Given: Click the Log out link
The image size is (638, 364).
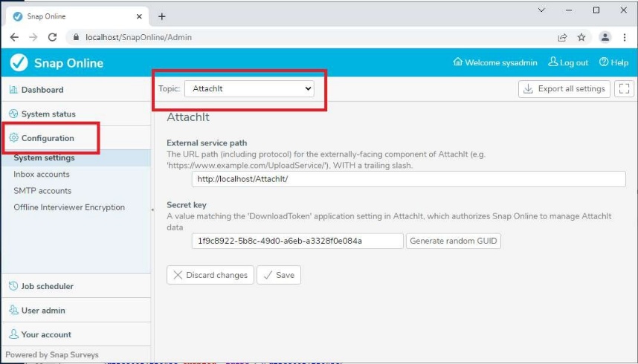Looking at the screenshot, I should tap(568, 63).
